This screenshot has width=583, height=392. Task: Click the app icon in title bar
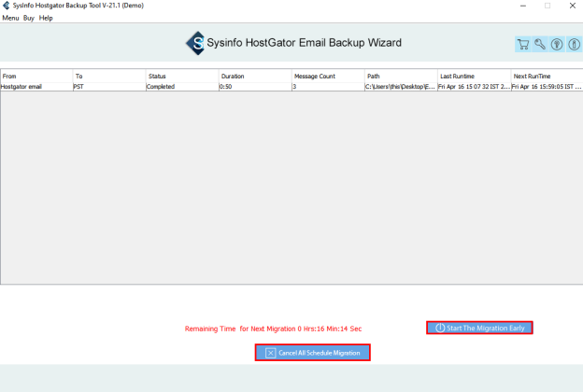6,6
